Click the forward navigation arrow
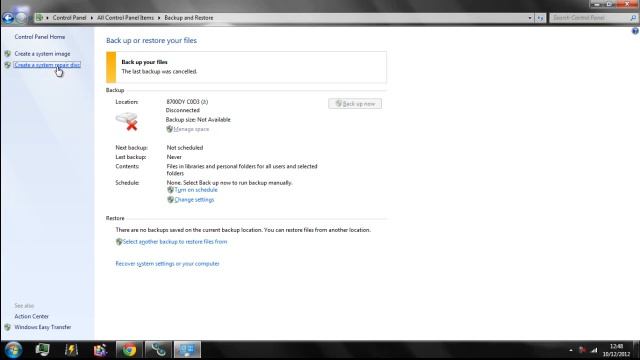This screenshot has width=640, height=360. click(21, 18)
